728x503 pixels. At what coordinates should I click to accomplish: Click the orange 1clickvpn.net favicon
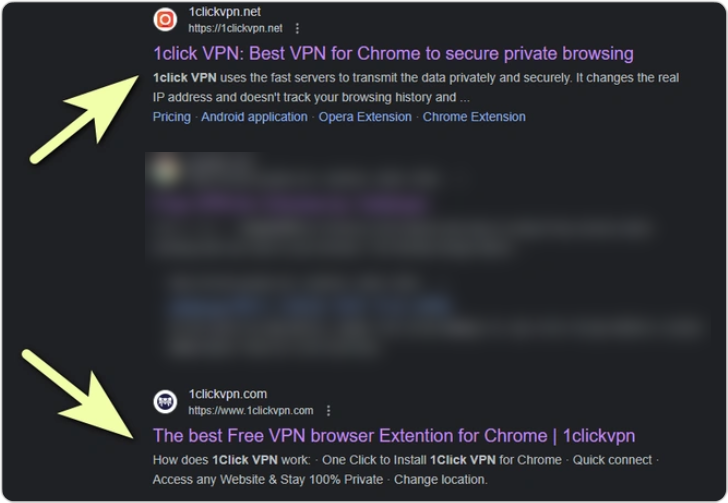click(x=165, y=20)
